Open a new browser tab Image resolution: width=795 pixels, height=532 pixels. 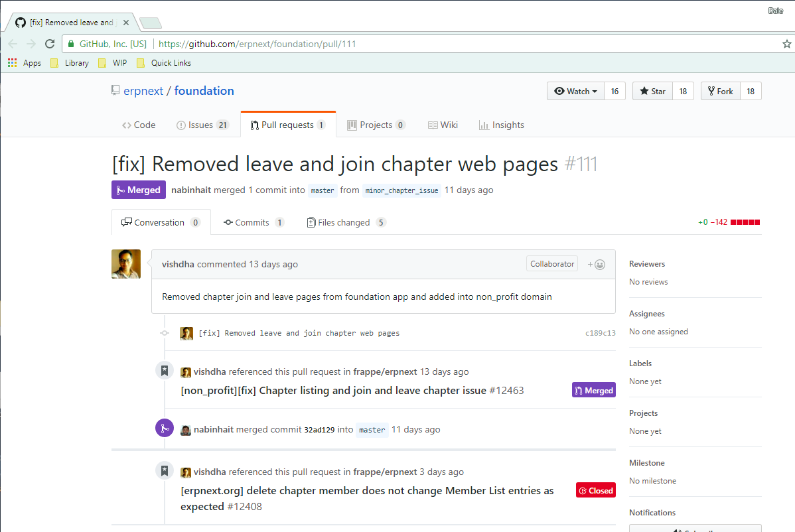[x=150, y=23]
